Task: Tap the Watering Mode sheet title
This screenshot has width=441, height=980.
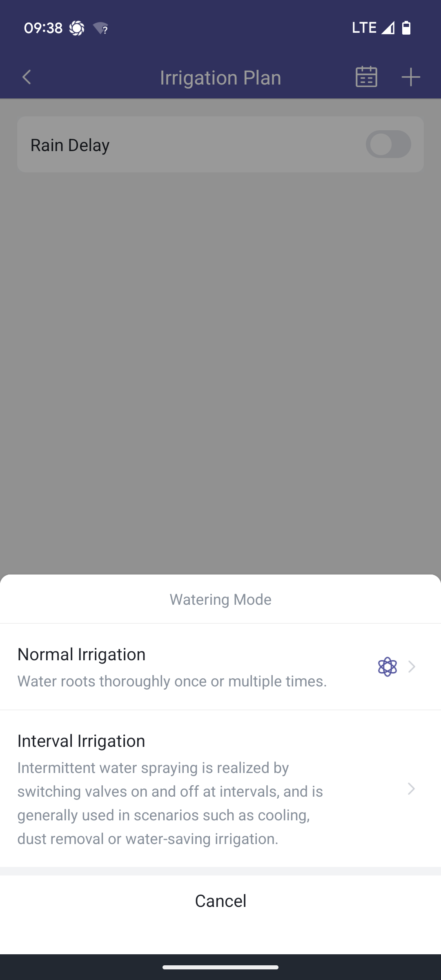Action: pos(220,599)
